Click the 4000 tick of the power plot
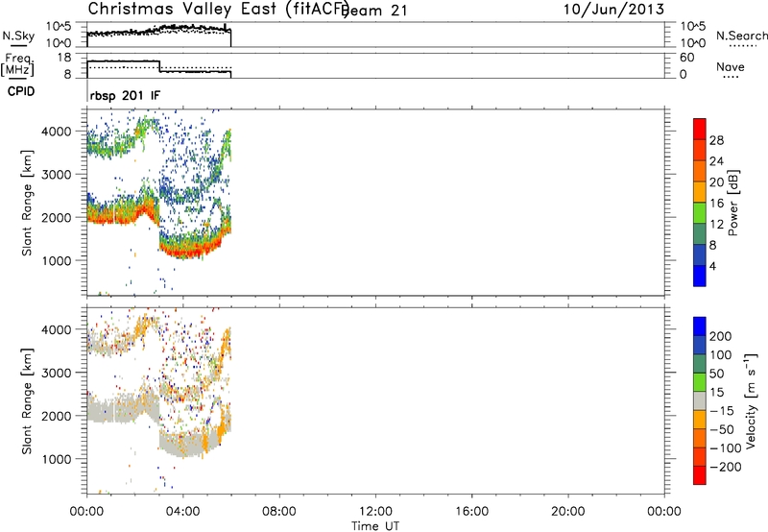This screenshot has height=532, width=768. click(57, 132)
